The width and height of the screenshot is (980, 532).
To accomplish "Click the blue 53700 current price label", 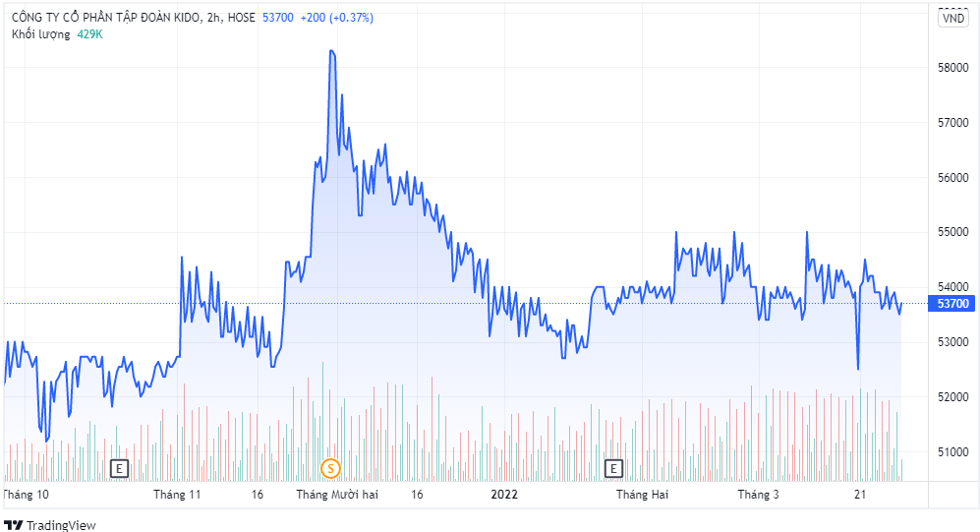I will click(x=953, y=304).
